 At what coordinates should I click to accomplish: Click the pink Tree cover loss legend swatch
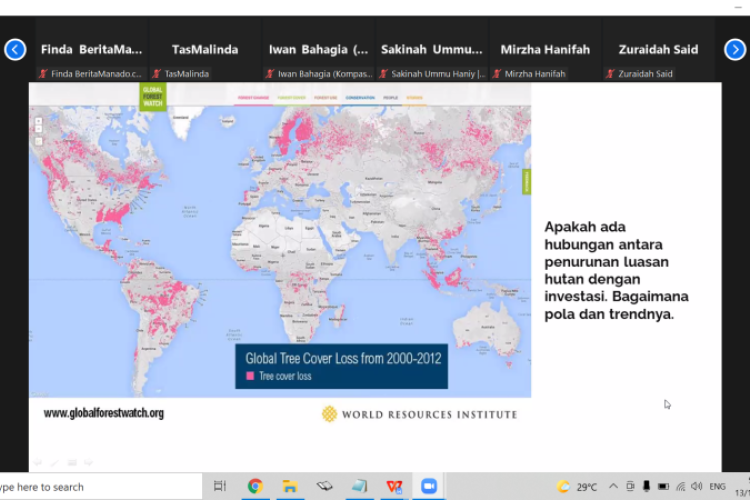click(250, 377)
